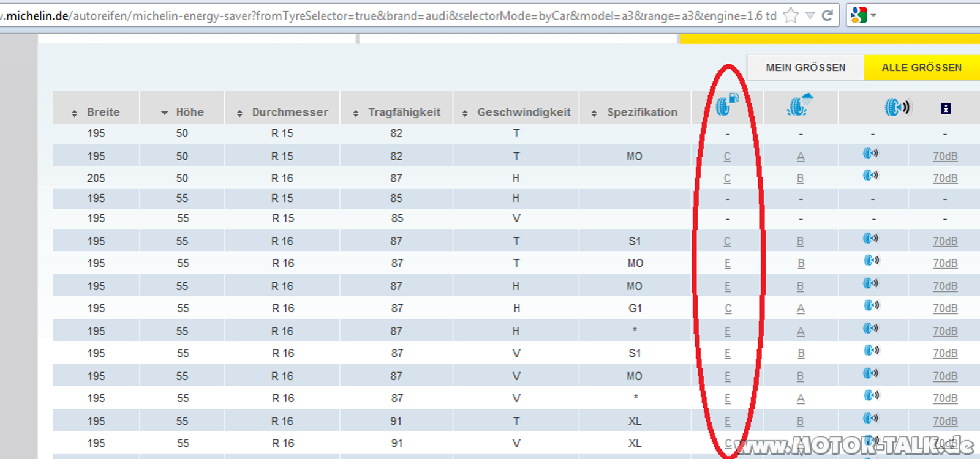Click the fuel efficiency column header icon

(727, 105)
